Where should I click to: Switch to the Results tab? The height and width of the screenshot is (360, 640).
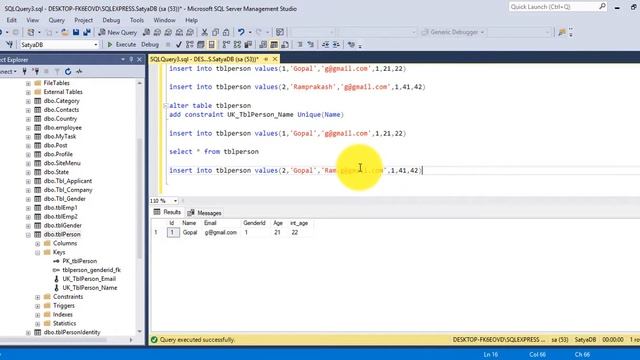tap(167, 212)
